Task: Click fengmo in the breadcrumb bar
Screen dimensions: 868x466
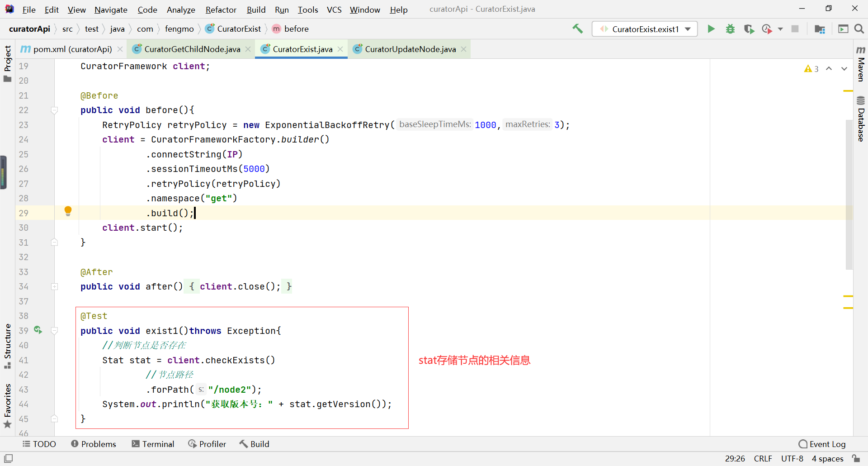Action: point(179,29)
